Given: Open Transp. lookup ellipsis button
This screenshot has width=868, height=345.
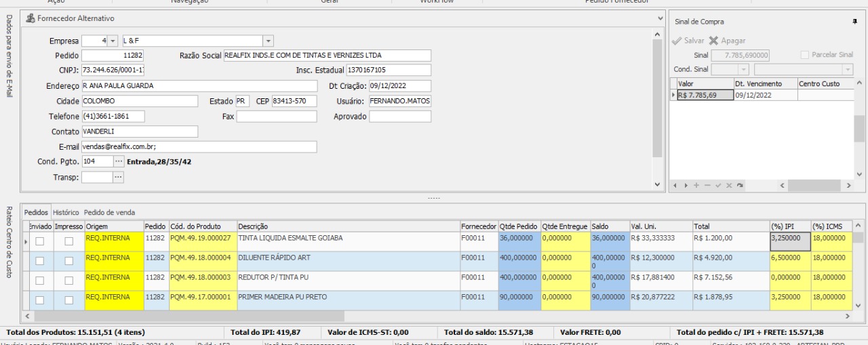Looking at the screenshot, I should (x=119, y=177).
